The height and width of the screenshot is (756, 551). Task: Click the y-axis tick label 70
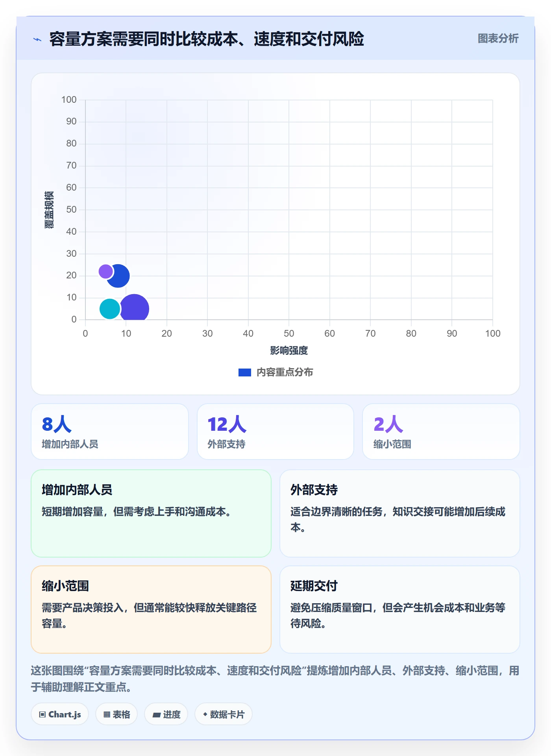[x=71, y=165]
